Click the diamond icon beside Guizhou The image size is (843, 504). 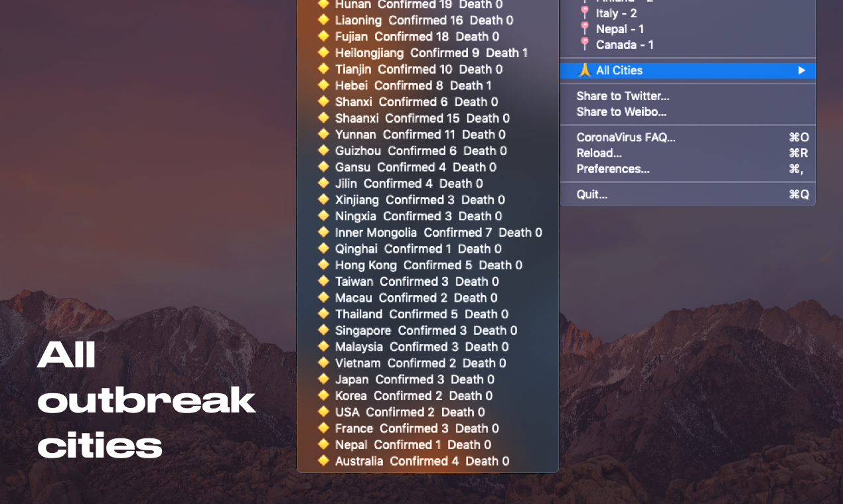pyautogui.click(x=323, y=151)
